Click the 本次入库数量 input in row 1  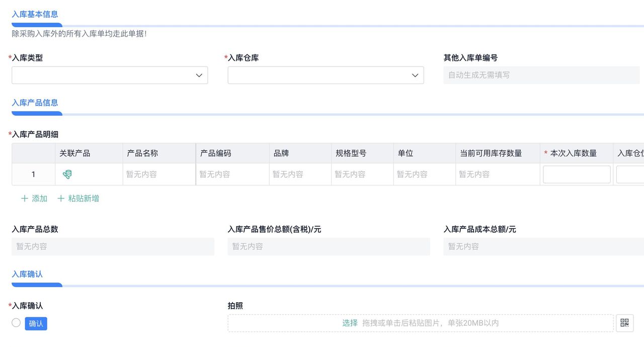[x=577, y=174]
